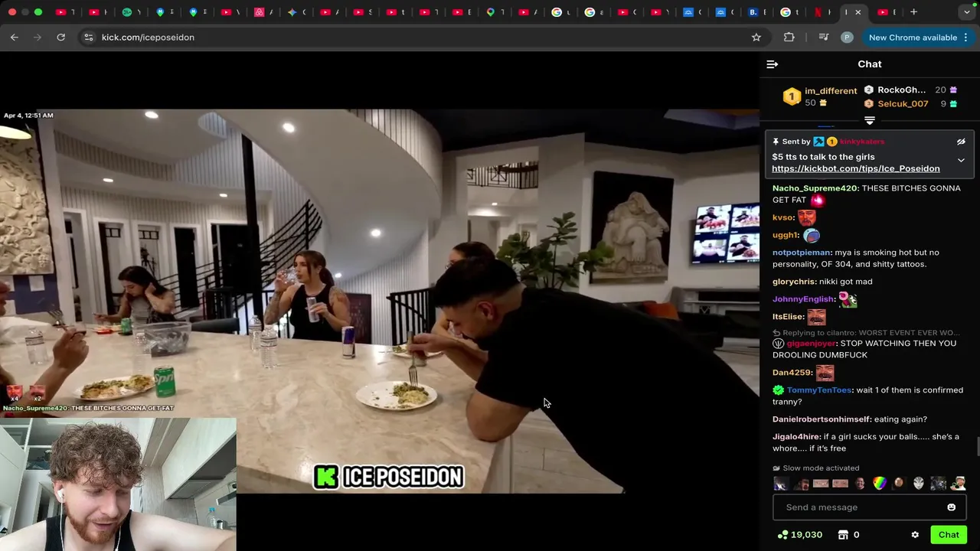Image resolution: width=980 pixels, height=551 pixels.
Task: Click the ICE POSEIDON Kick logo overlay
Action: pos(389,477)
